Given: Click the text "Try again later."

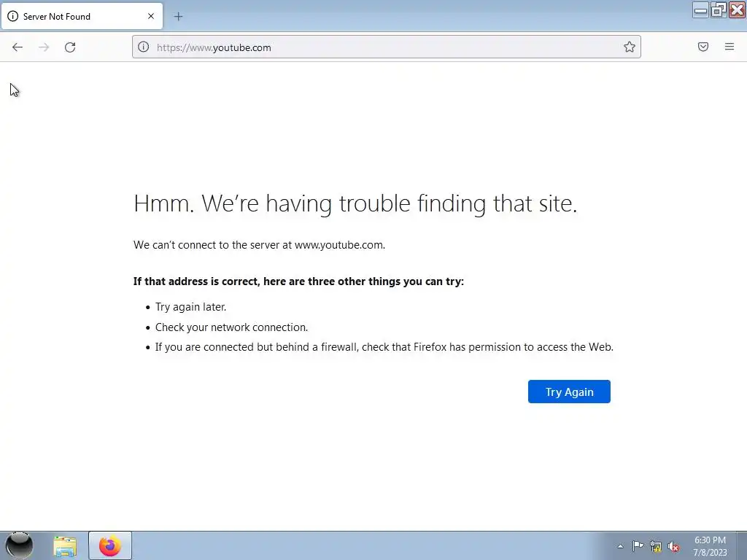Looking at the screenshot, I should coord(190,307).
